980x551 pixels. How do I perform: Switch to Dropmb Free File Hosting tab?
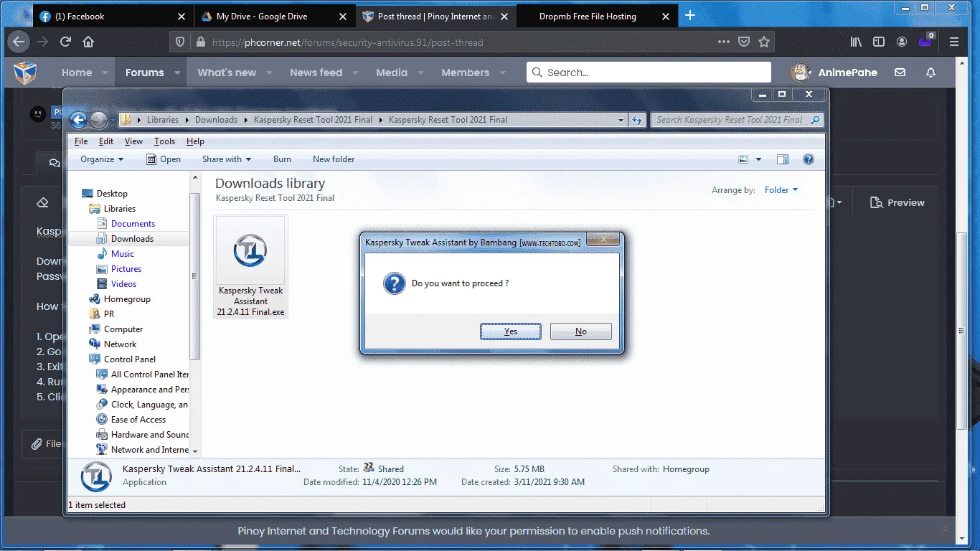point(595,16)
